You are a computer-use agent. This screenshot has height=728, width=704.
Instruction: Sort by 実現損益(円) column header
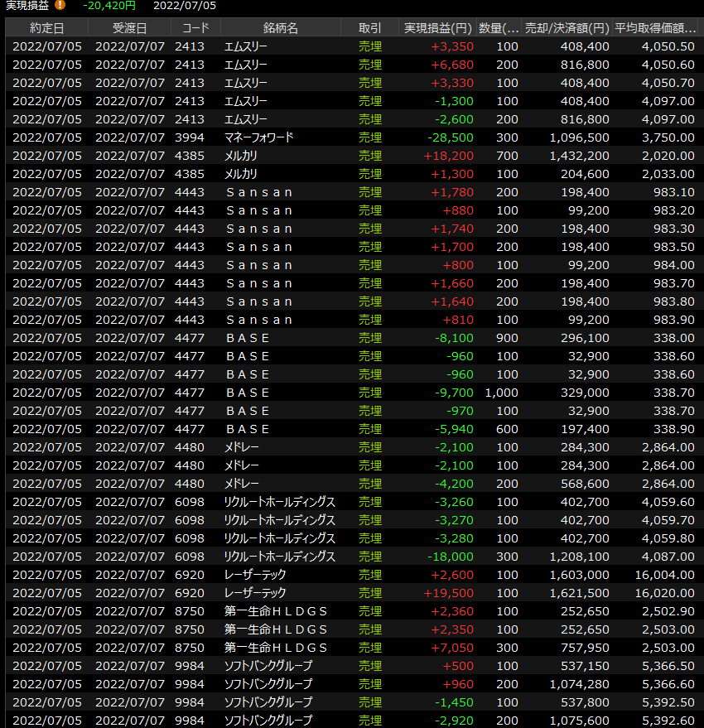(x=437, y=28)
